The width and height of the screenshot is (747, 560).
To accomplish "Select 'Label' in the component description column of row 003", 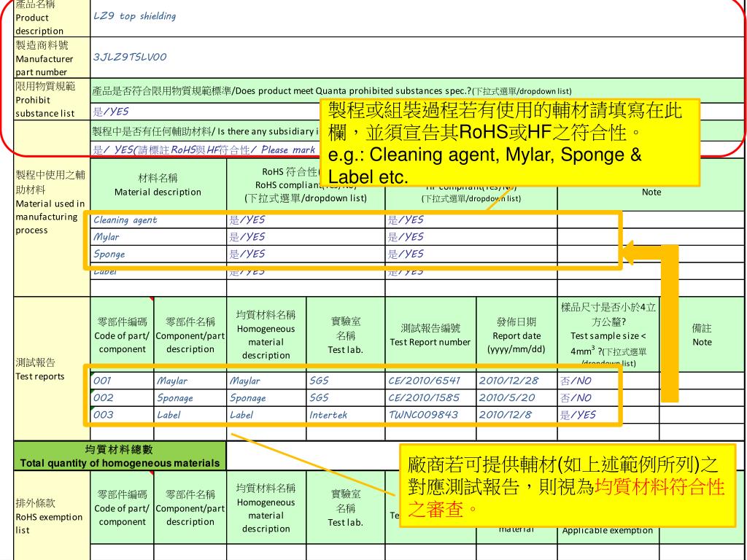I will click(190, 415).
